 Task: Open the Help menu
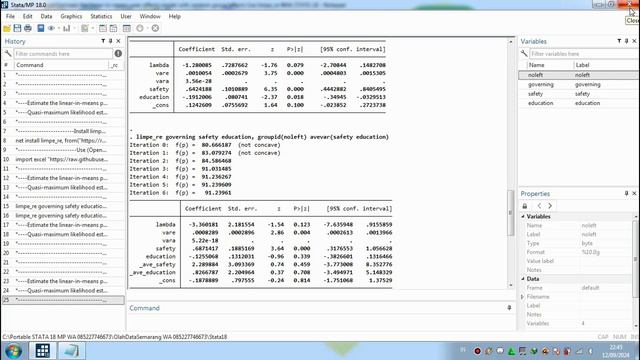[x=175, y=16]
